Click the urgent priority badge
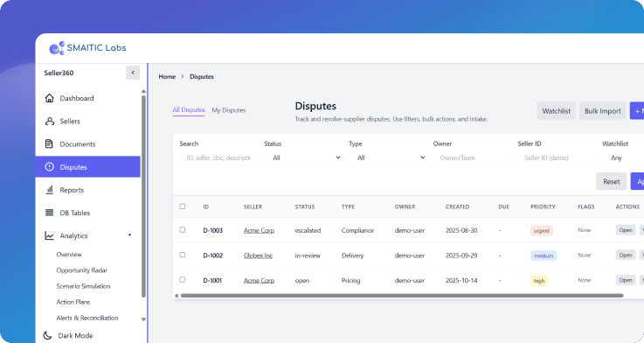Screen dimensions: 644x343 pos(541,231)
